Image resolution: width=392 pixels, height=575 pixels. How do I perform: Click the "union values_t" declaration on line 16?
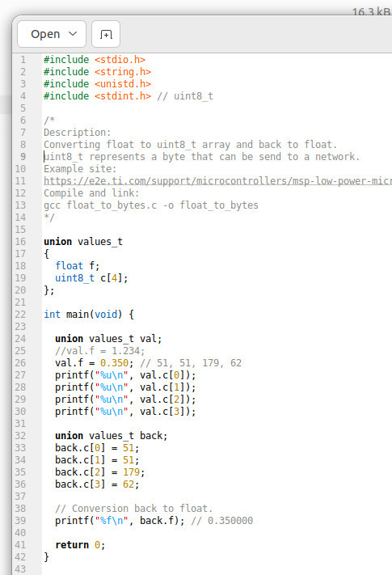83,242
